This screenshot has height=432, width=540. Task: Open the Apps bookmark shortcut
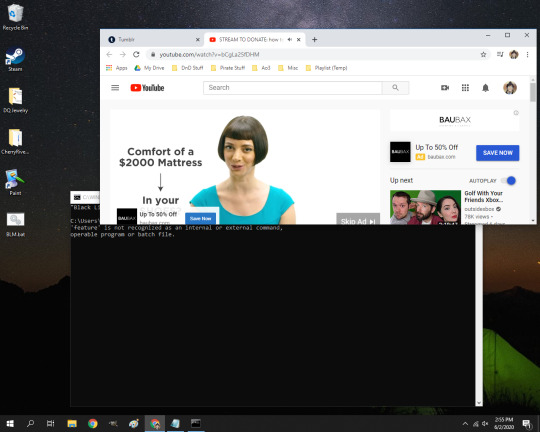click(117, 68)
